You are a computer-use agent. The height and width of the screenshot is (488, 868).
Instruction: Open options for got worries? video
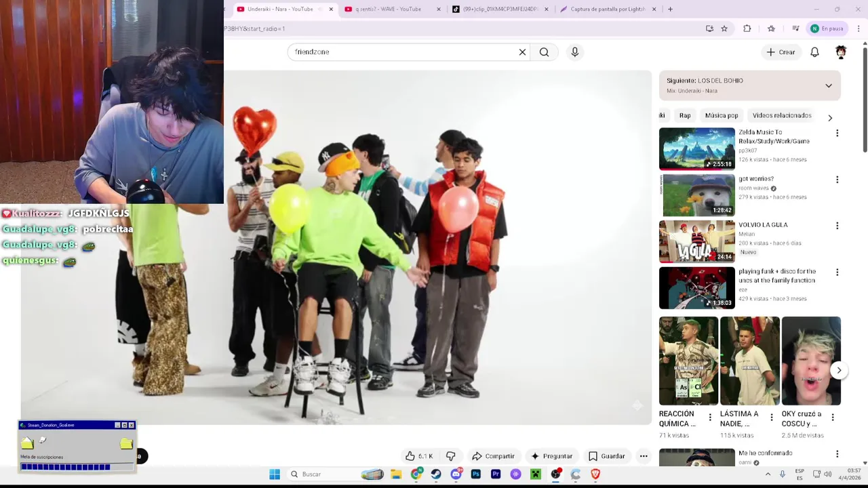coord(837,180)
